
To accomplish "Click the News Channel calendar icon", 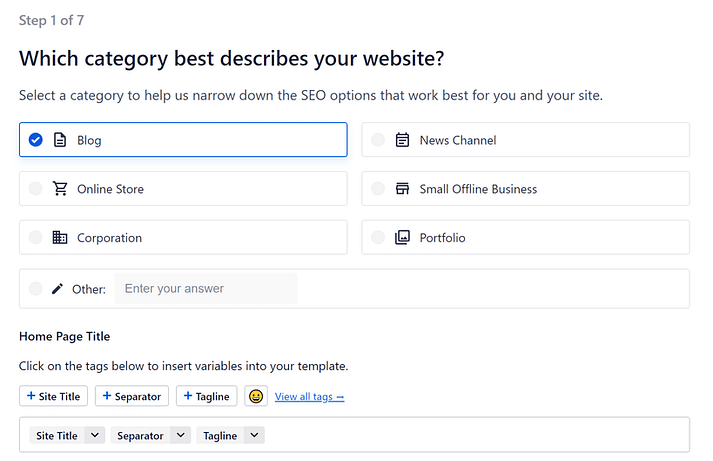I will click(x=402, y=140).
